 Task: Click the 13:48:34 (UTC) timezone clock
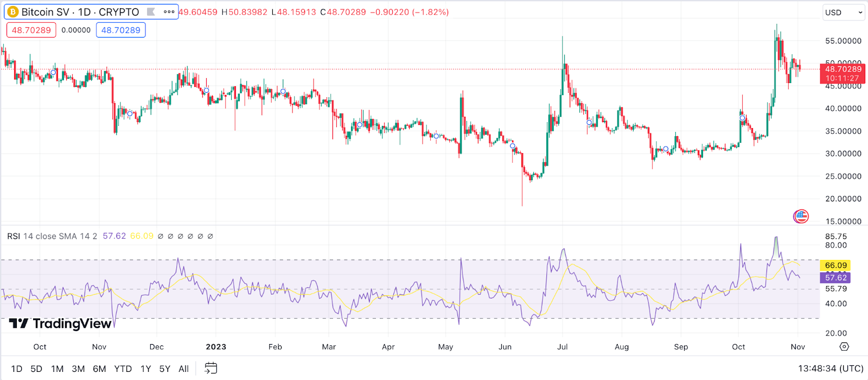coord(831,369)
